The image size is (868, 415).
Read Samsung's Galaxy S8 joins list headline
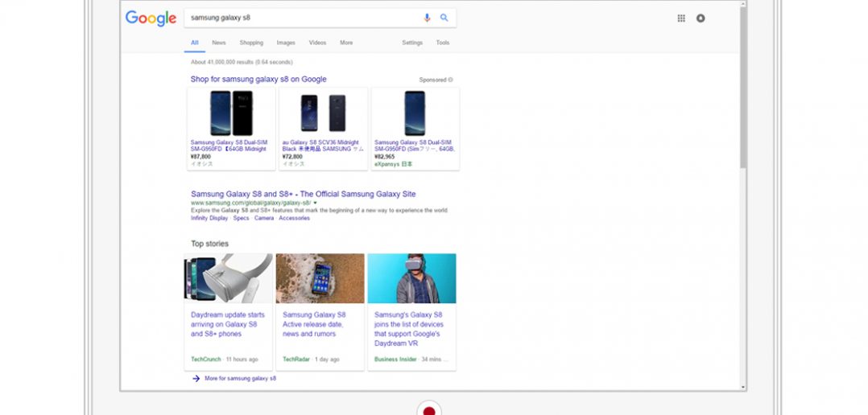click(408, 329)
